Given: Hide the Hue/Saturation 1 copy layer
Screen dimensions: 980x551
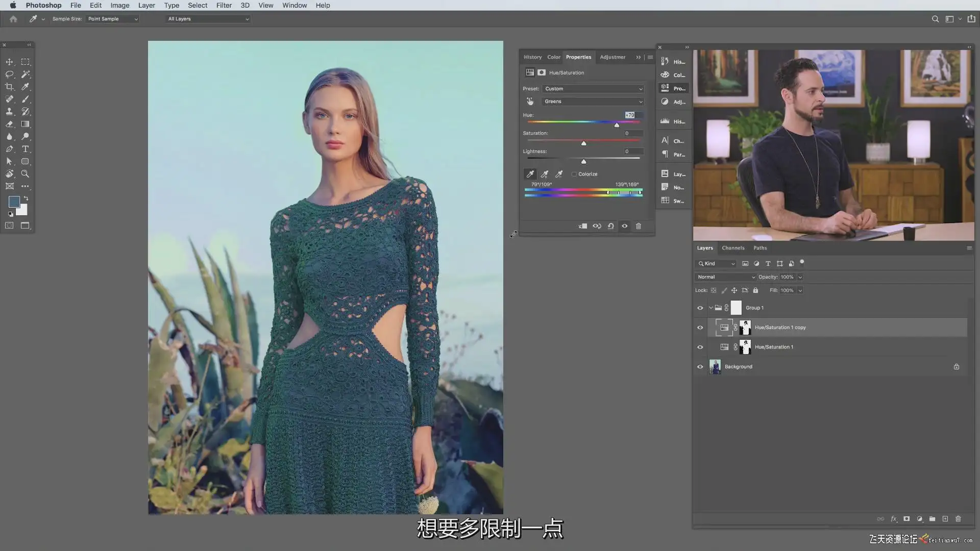Looking at the screenshot, I should pos(700,328).
